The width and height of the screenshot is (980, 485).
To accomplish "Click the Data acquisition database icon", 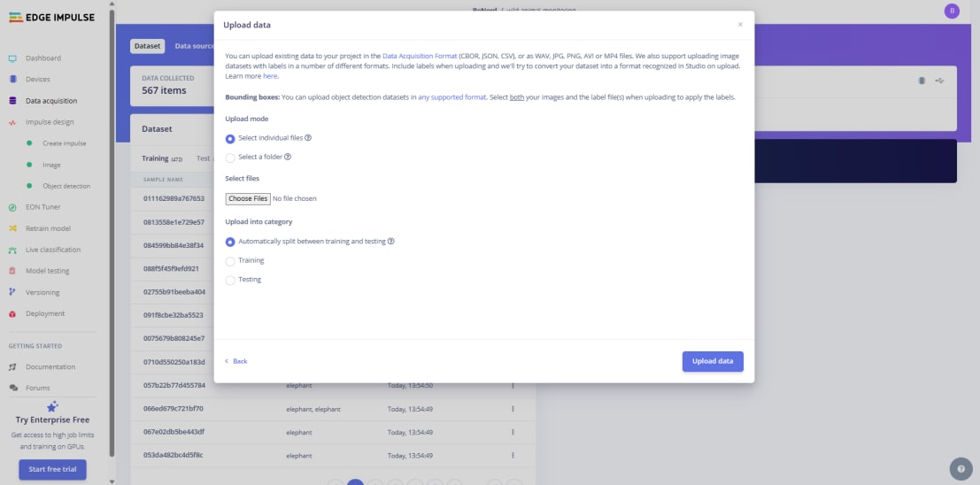I will (12, 101).
